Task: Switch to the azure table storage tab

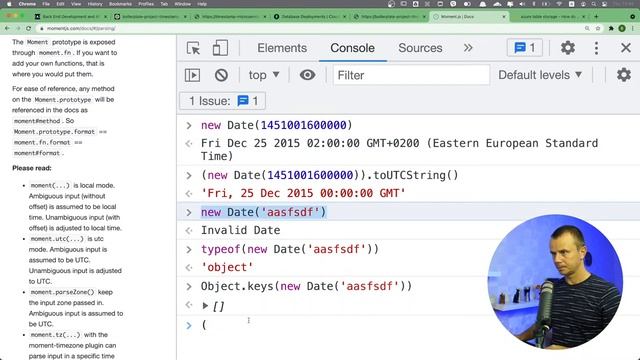Action: point(549,17)
